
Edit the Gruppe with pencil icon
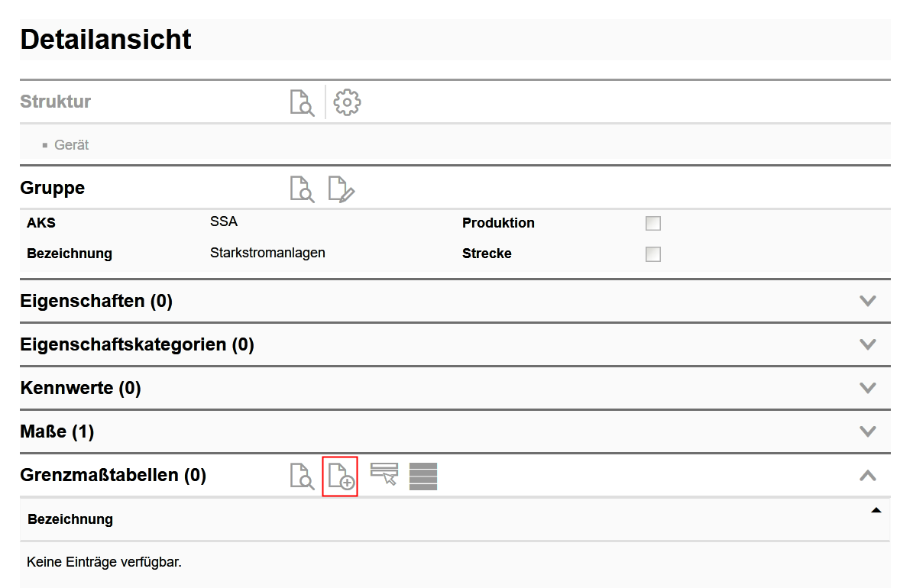click(x=342, y=189)
